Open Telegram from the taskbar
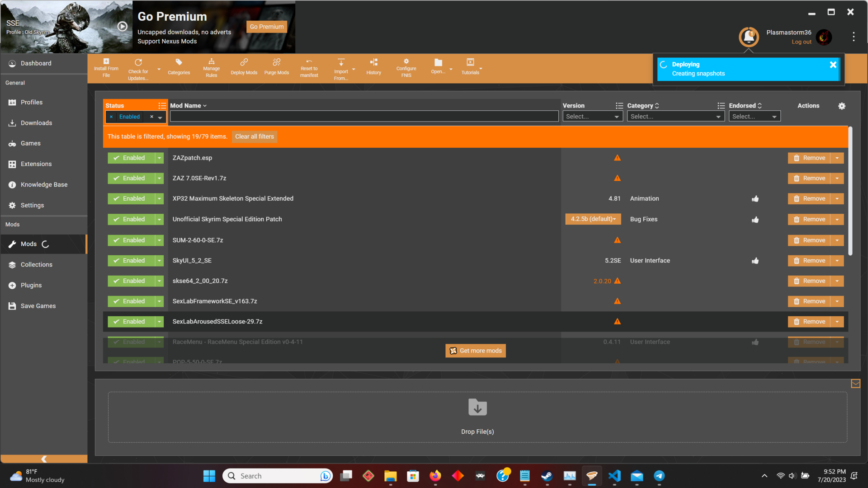 pos(659,476)
